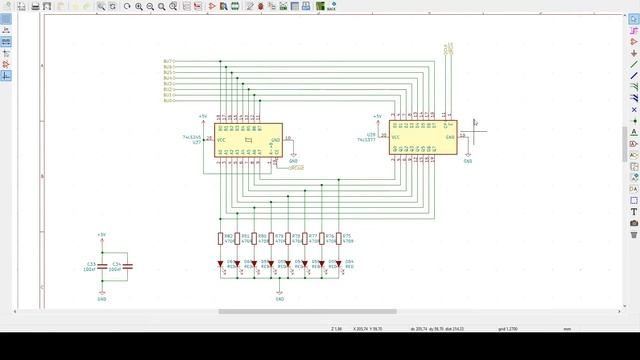Launch the symbol editor

212,6
